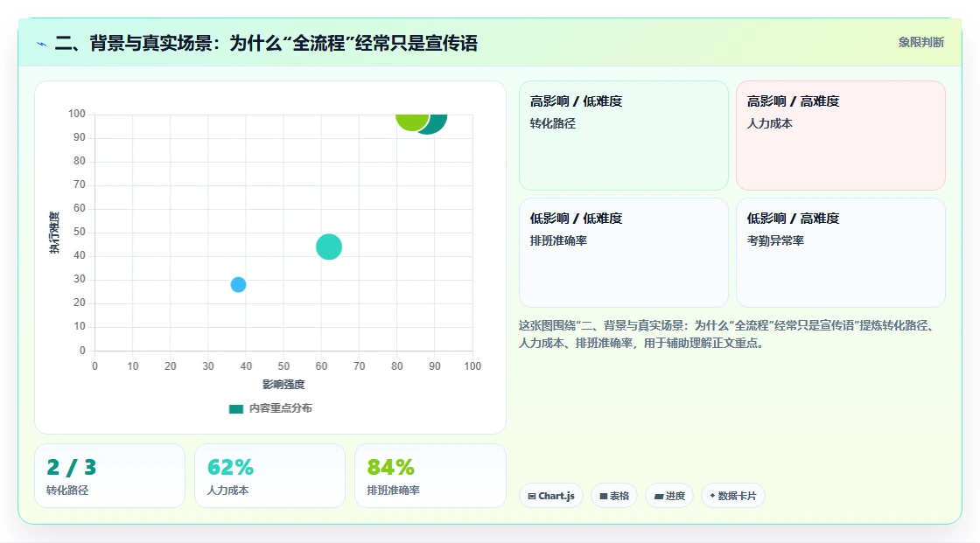Click the slide title heading text
Screen dimensions: 980x543
pos(266,43)
